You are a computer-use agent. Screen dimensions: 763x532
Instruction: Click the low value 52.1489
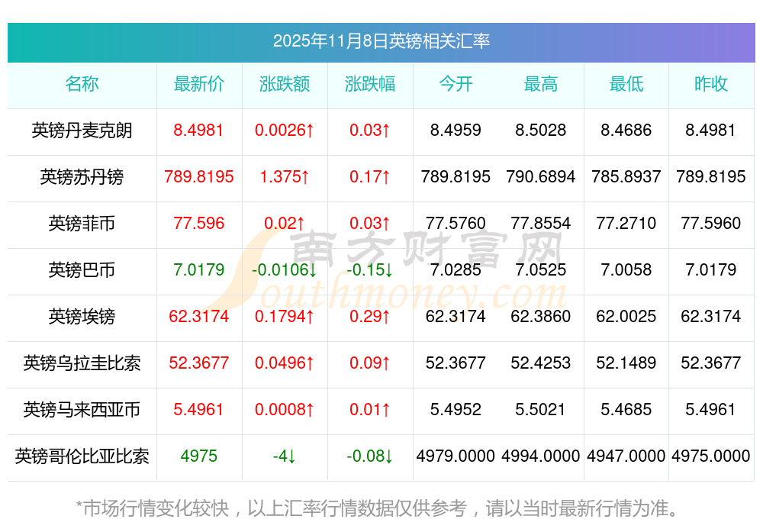coord(626,363)
